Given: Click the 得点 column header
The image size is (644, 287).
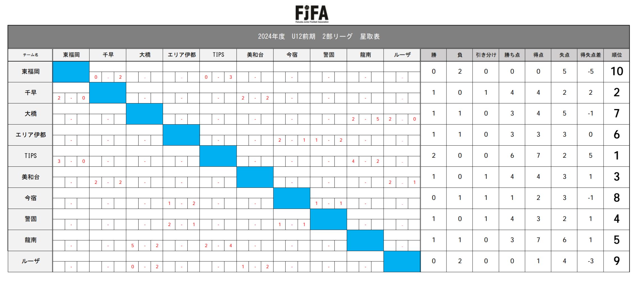Looking at the screenshot, I should pos(538,55).
